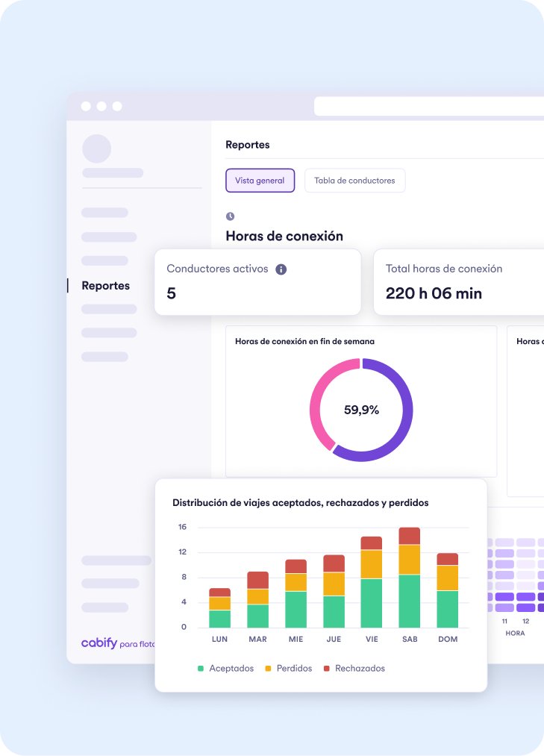Click the browser address bar

pyautogui.click(x=428, y=106)
